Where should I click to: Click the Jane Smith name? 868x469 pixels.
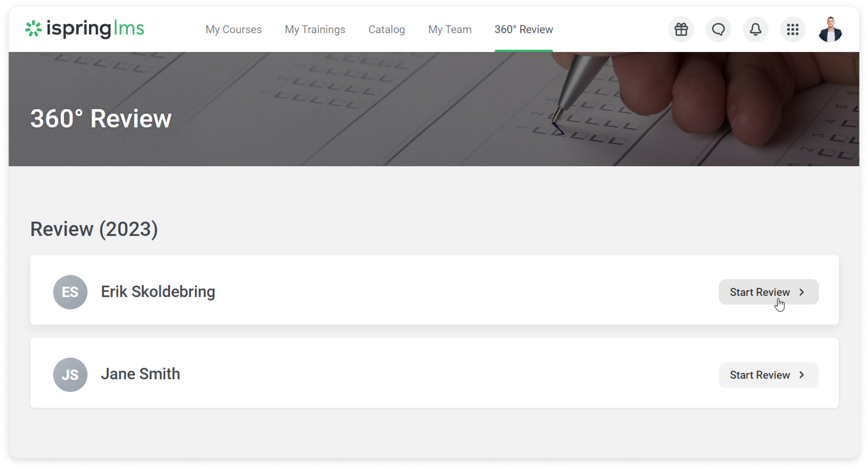pyautogui.click(x=140, y=374)
